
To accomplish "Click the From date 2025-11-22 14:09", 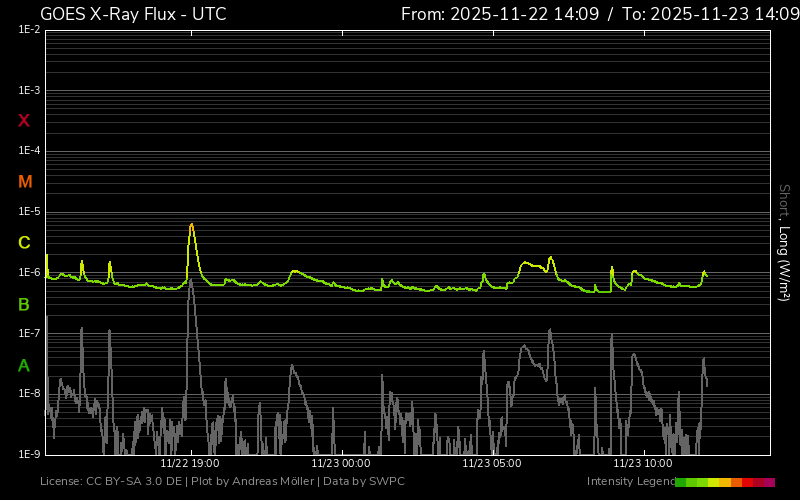I will point(499,14).
